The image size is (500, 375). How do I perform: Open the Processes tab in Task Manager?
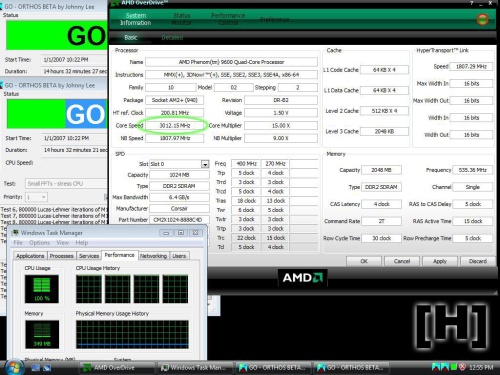point(62,256)
